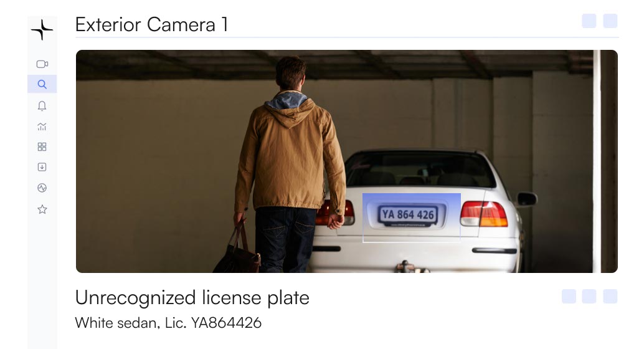Click middle square button beside Unrecognized license plate
The width and height of the screenshot is (644, 349).
click(589, 297)
